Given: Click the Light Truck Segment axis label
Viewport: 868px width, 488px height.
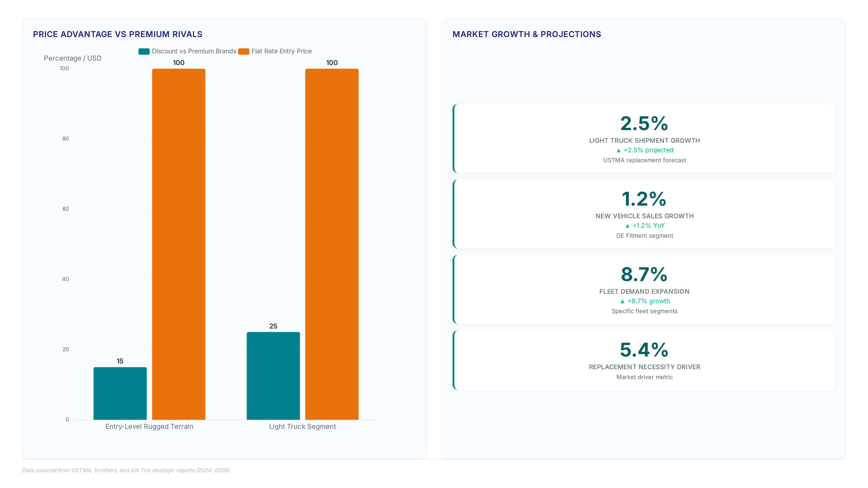Looking at the screenshot, I should click(x=303, y=427).
